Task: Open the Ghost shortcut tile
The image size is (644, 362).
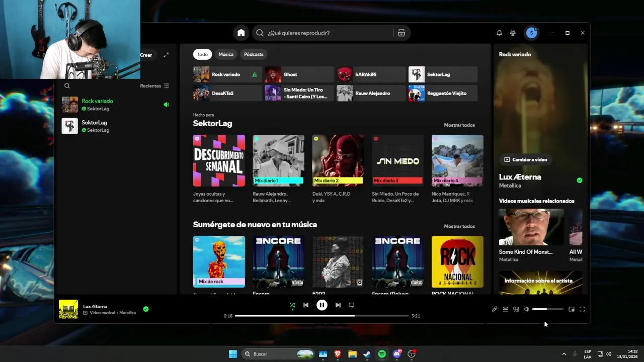Action: coord(299,74)
